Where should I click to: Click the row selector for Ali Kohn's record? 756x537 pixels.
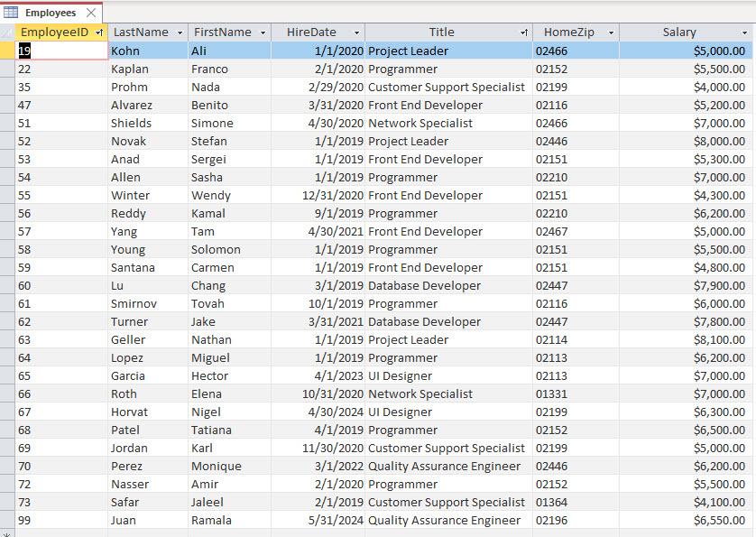(7, 51)
